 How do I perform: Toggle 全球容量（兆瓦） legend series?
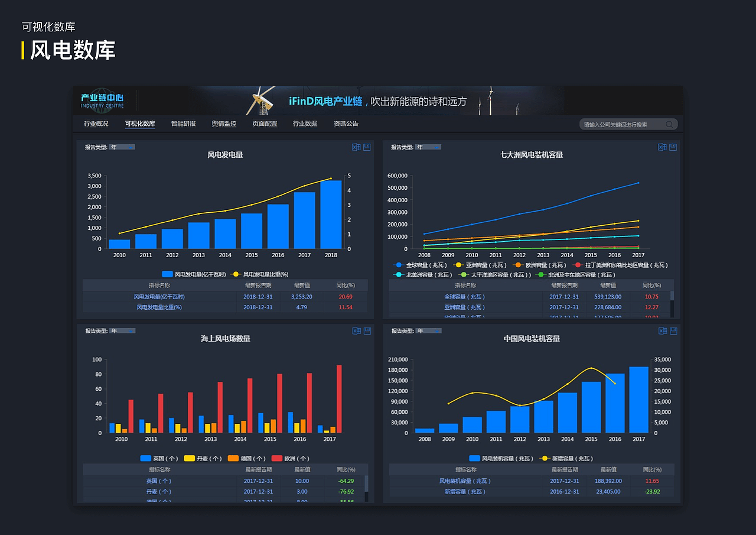coord(420,265)
